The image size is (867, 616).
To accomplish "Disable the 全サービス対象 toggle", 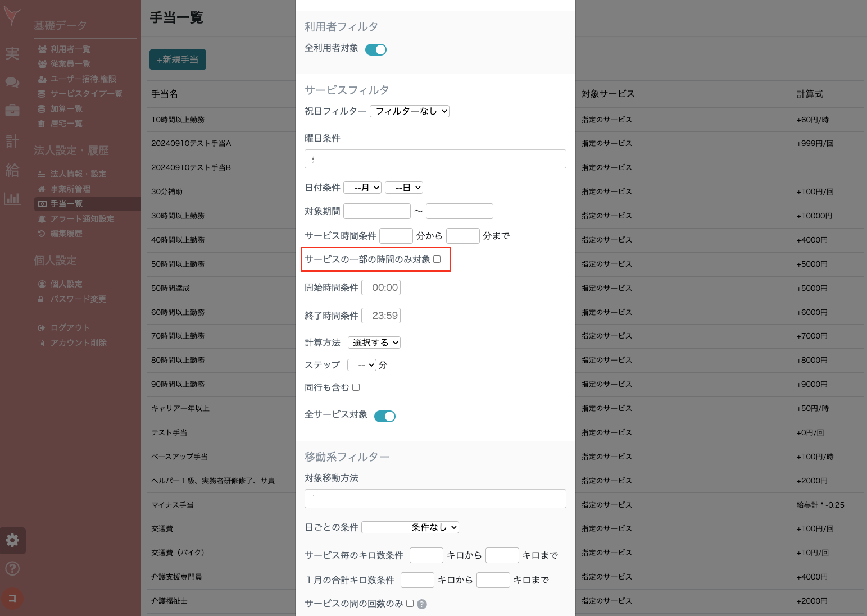I will (x=385, y=416).
